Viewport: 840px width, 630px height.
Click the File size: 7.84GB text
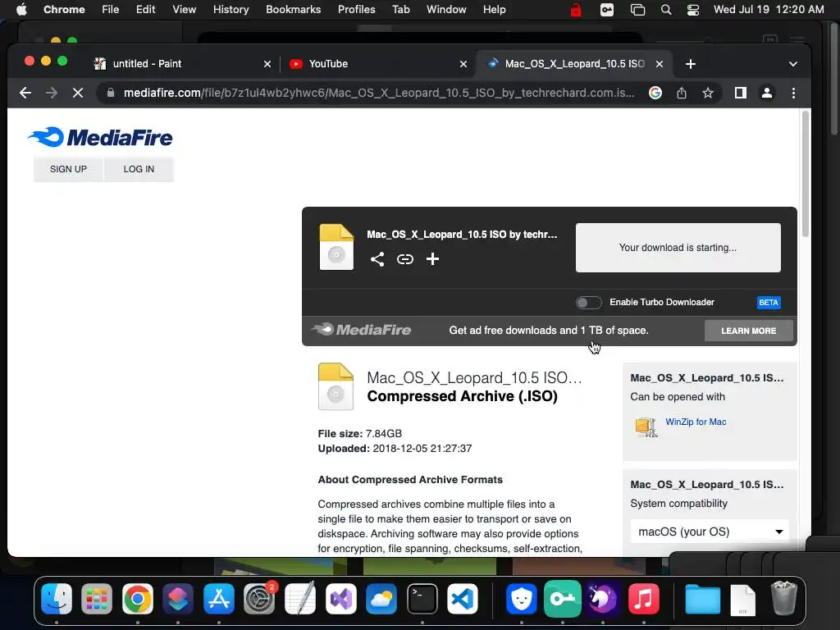pyautogui.click(x=359, y=433)
